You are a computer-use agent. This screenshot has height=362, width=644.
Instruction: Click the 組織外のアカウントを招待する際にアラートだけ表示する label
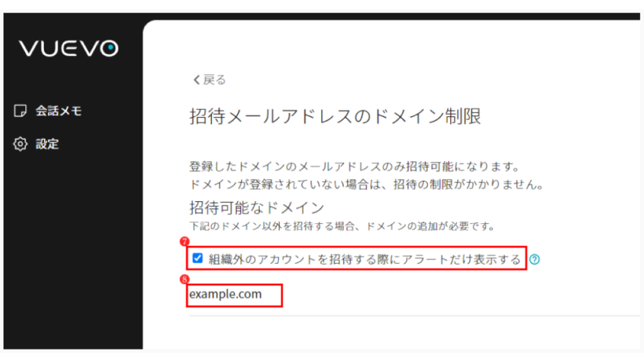pyautogui.click(x=365, y=260)
